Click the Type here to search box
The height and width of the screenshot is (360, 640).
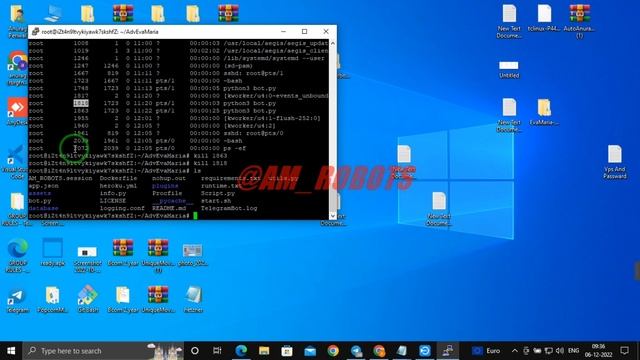click(104, 351)
